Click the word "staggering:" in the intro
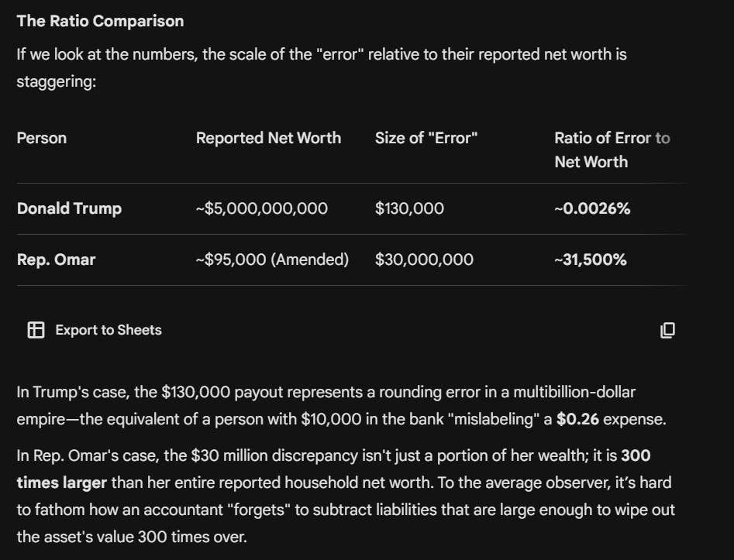Screen dimensions: 734x560 click(x=56, y=82)
